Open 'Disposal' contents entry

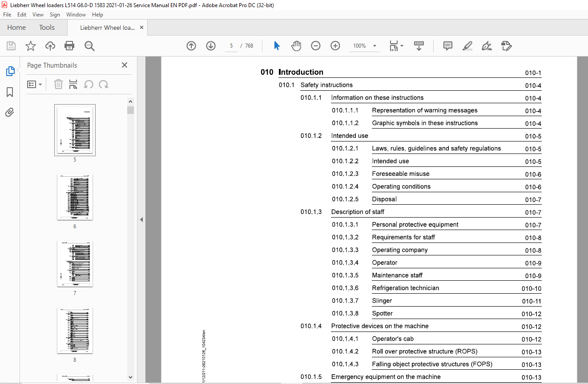point(384,199)
